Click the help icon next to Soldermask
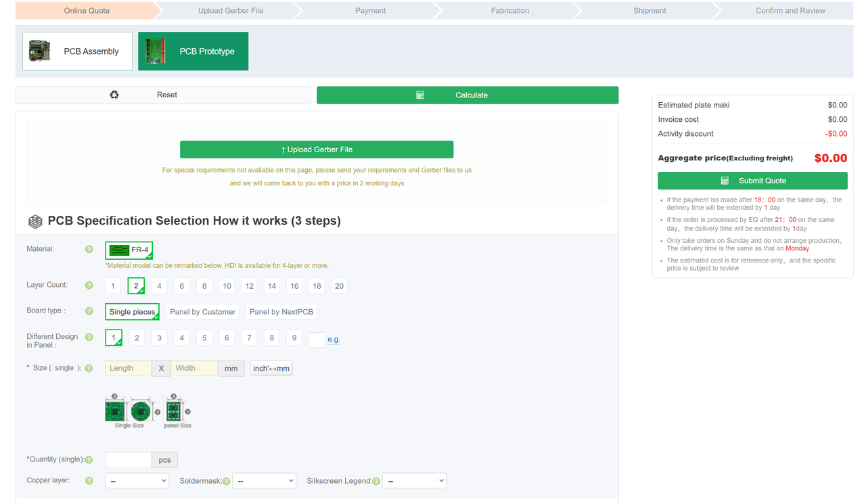The width and height of the screenshot is (866, 504). pyautogui.click(x=226, y=481)
